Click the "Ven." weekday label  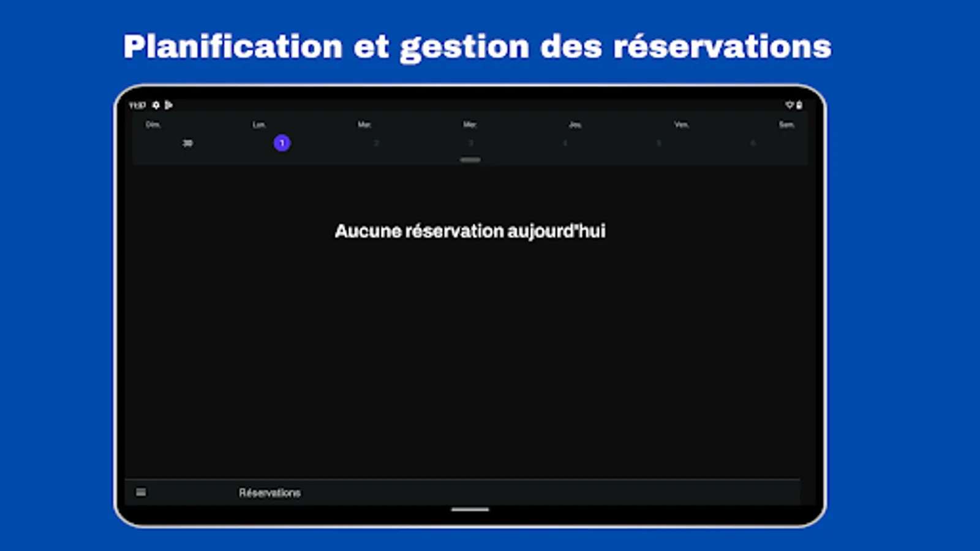point(681,125)
